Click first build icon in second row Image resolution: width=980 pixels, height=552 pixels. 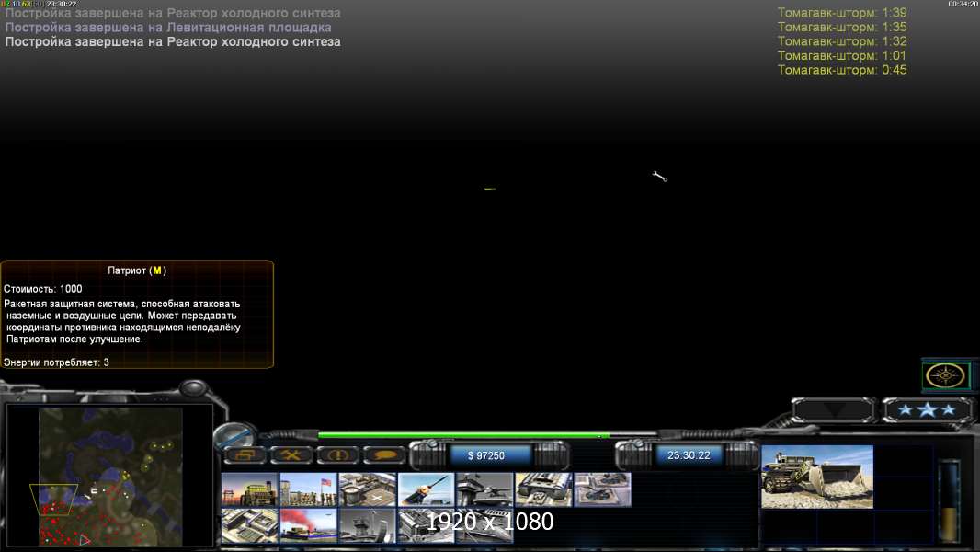pos(249,525)
